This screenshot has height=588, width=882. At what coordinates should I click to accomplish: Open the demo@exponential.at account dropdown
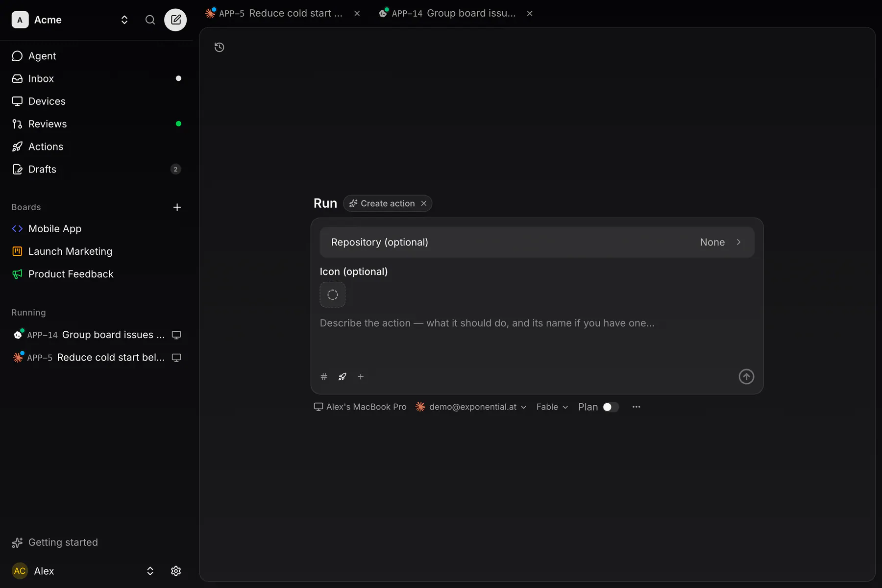471,407
